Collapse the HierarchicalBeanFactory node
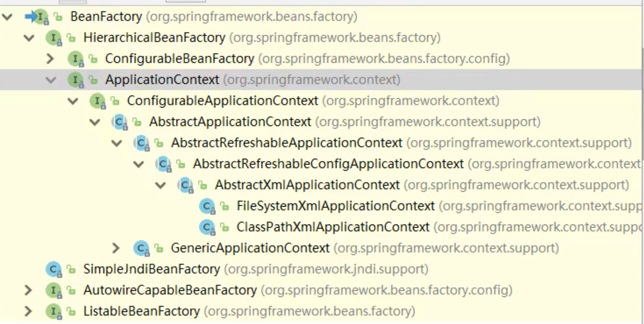Viewport: 644px width, 324px height. [x=29, y=38]
